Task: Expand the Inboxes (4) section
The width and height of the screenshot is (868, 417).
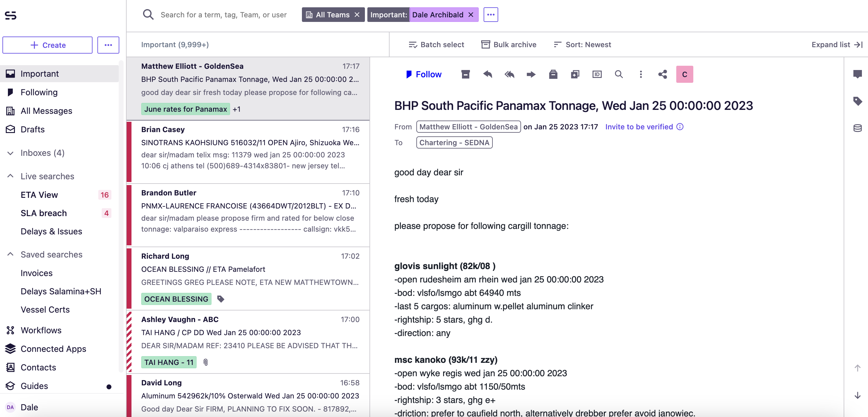Action: click(10, 153)
